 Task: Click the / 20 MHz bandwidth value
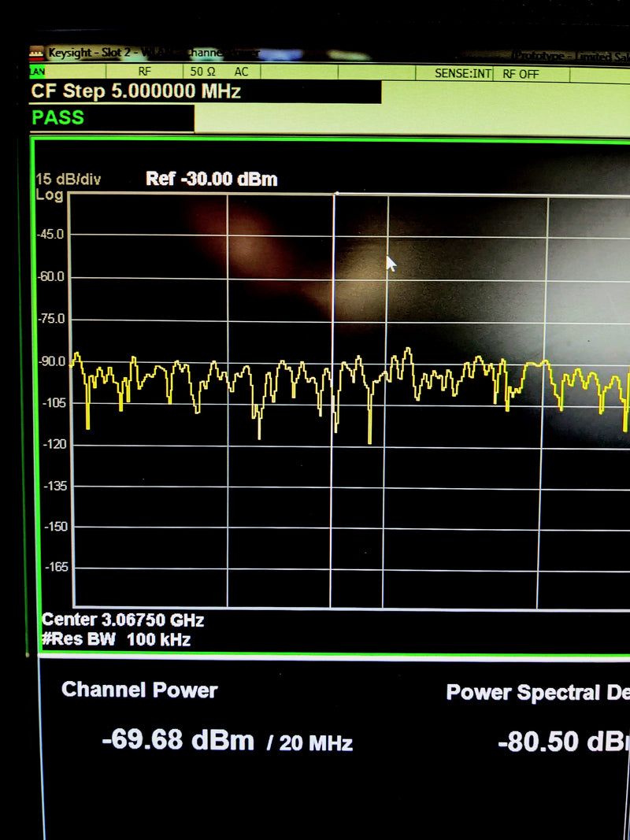309,743
